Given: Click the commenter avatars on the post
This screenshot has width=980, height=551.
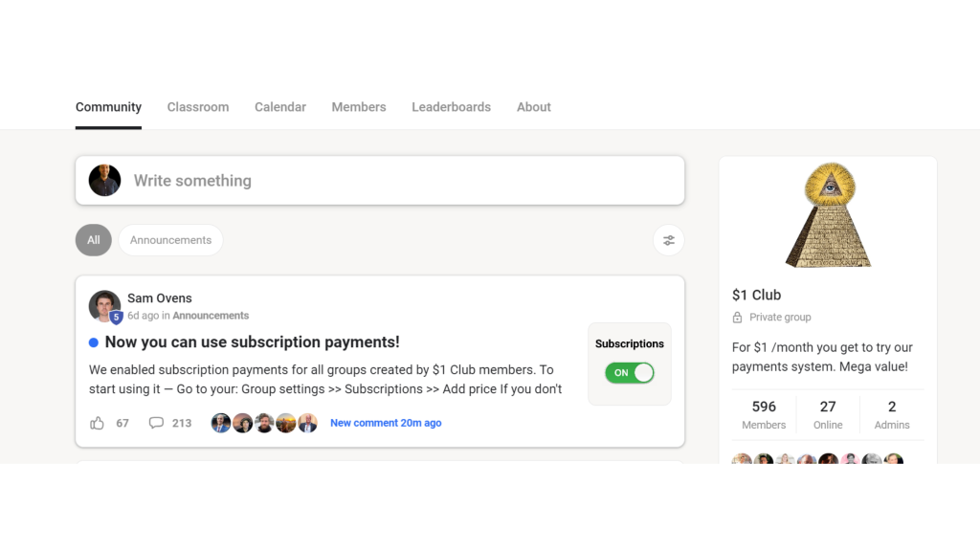Looking at the screenshot, I should click(x=264, y=423).
